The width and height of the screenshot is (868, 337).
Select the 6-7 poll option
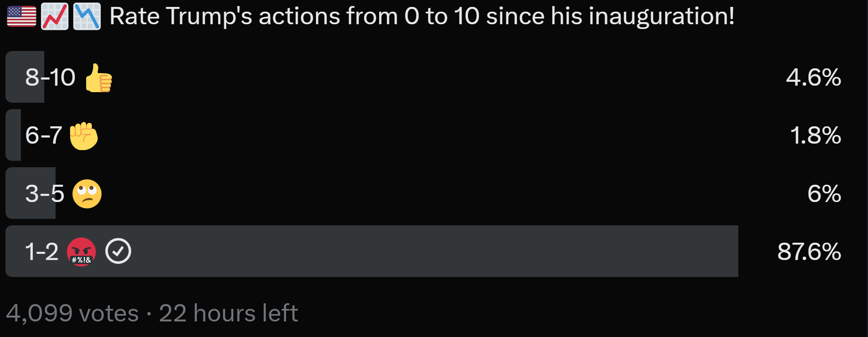coord(424,135)
